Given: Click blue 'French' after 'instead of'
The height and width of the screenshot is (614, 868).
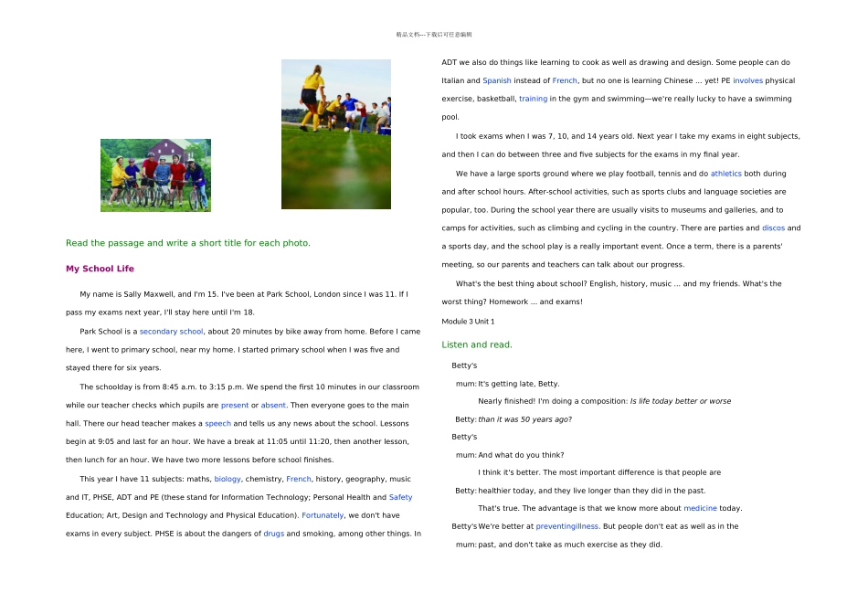Looking at the screenshot, I should click(565, 80).
